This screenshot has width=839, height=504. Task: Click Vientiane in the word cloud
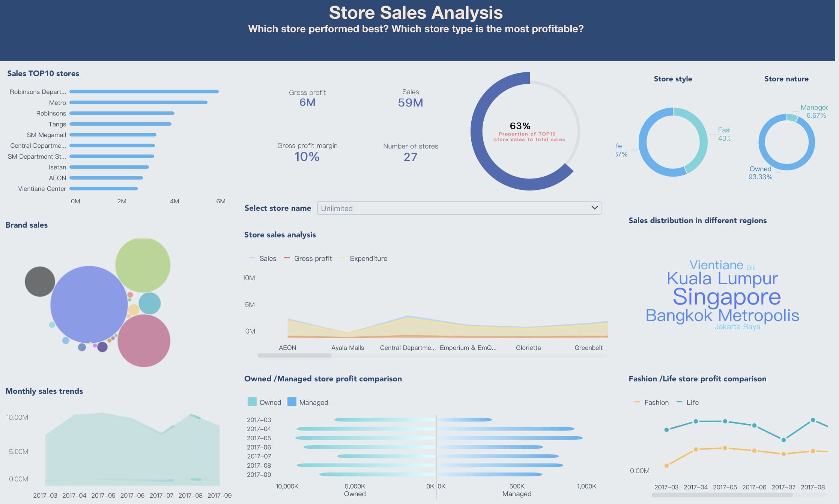[716, 265]
